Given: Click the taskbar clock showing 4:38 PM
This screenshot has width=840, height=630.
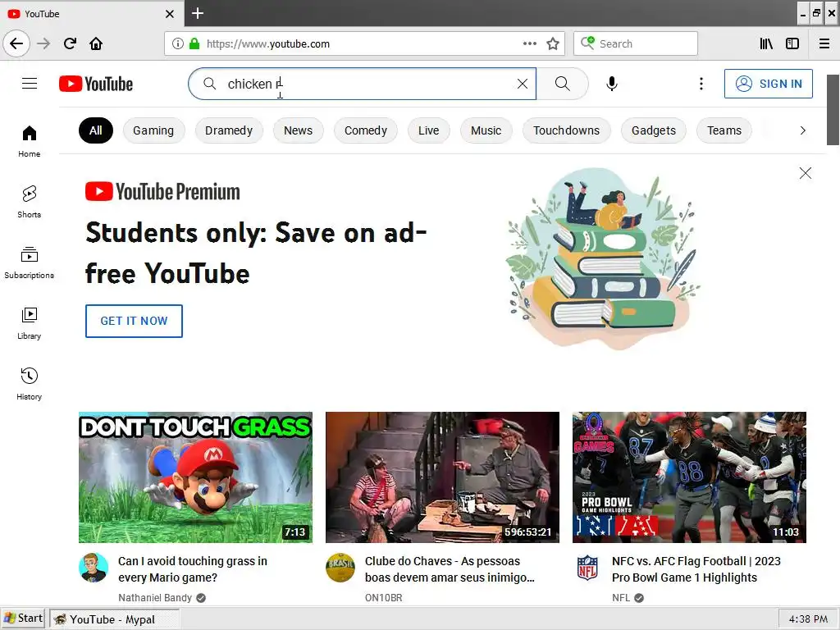Looking at the screenshot, I should coord(808,619).
